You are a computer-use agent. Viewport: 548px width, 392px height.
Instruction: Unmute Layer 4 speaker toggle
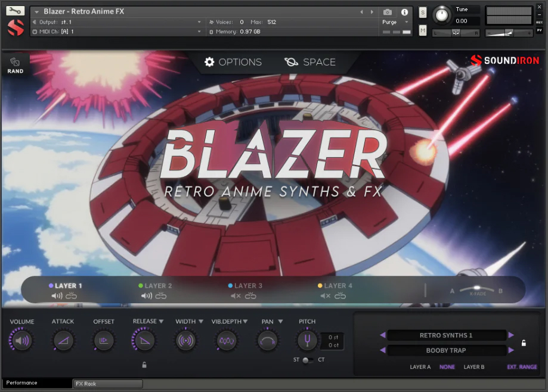click(326, 296)
